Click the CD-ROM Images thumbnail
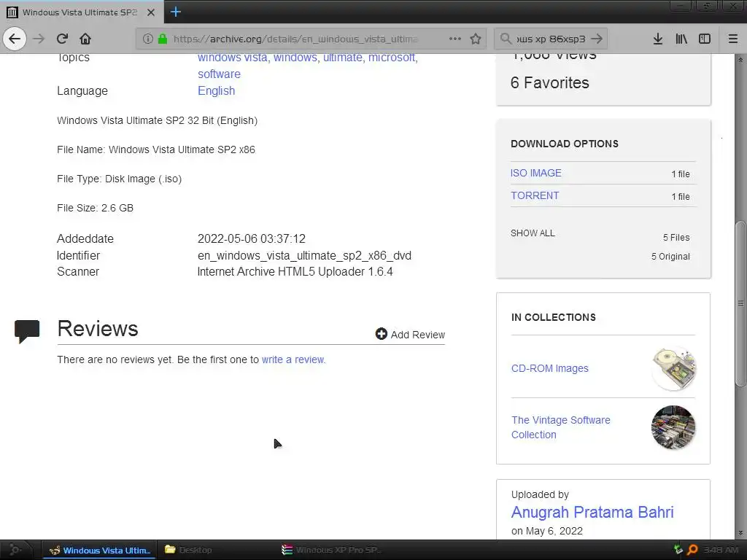 (x=673, y=368)
